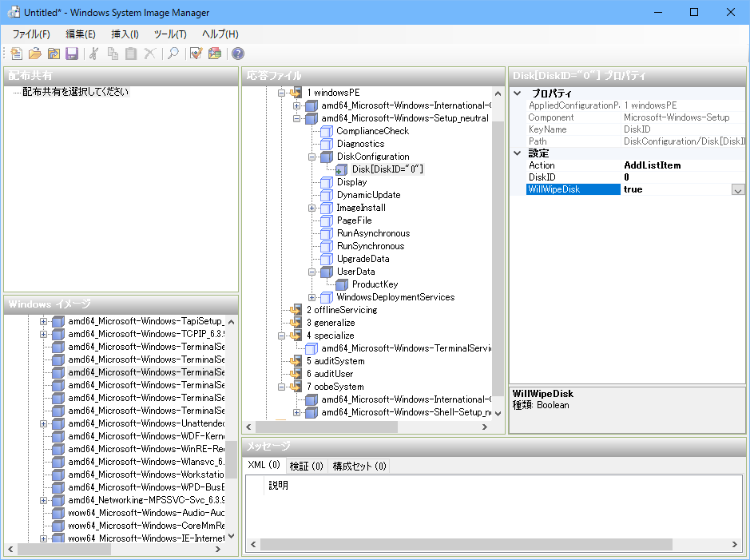The height and width of the screenshot is (560, 750).
Task: Click the ProductKey component icon
Action: [x=342, y=284]
